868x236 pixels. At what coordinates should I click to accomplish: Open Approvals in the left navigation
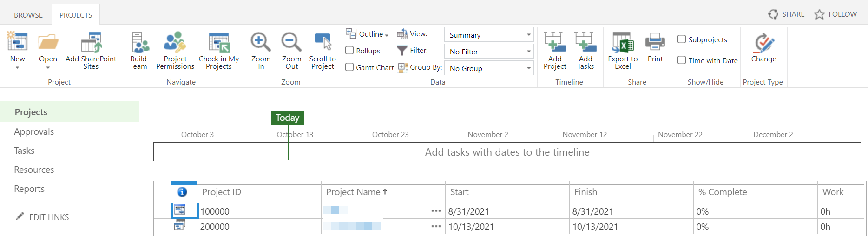point(34,131)
